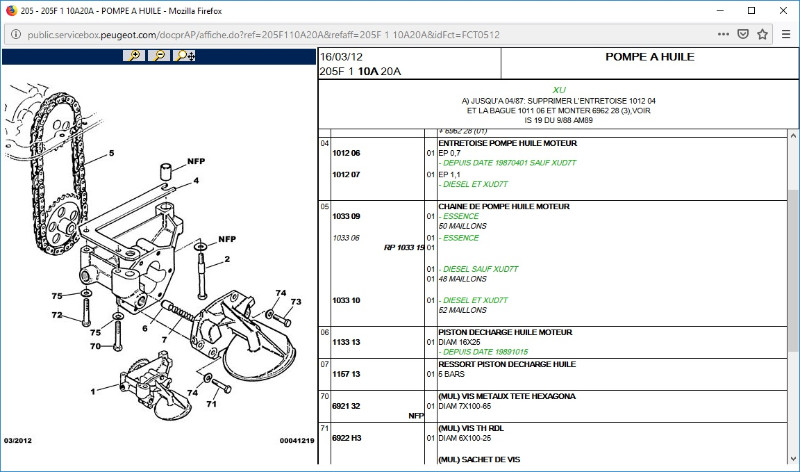Select part reference 1012 07
Image resolution: width=800 pixels, height=472 pixels.
point(346,175)
